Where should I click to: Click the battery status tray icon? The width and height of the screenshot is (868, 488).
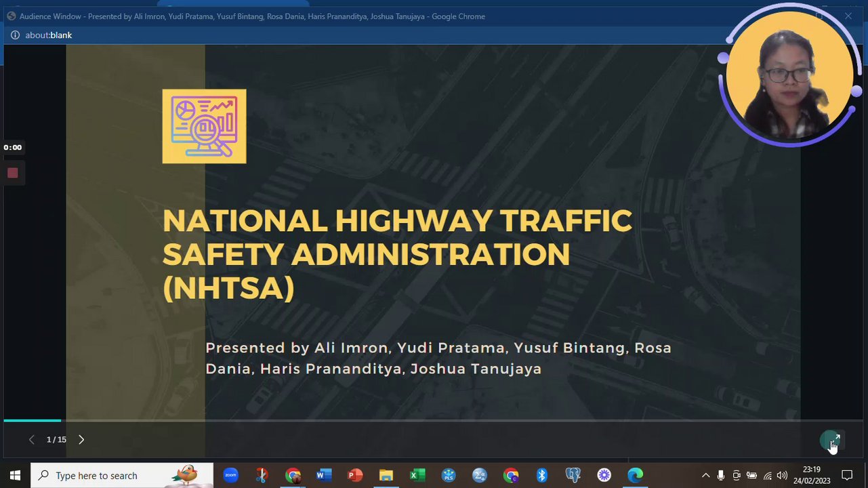tap(751, 476)
